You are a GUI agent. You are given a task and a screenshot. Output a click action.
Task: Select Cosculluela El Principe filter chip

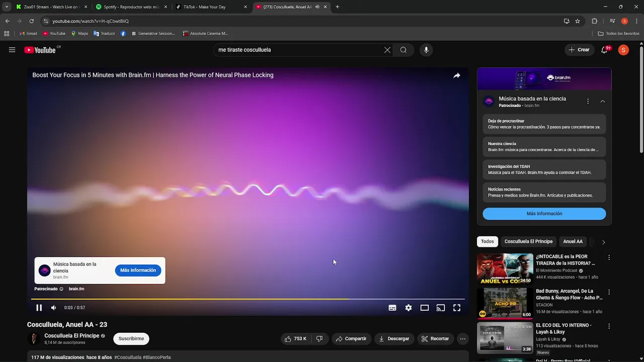point(528,241)
